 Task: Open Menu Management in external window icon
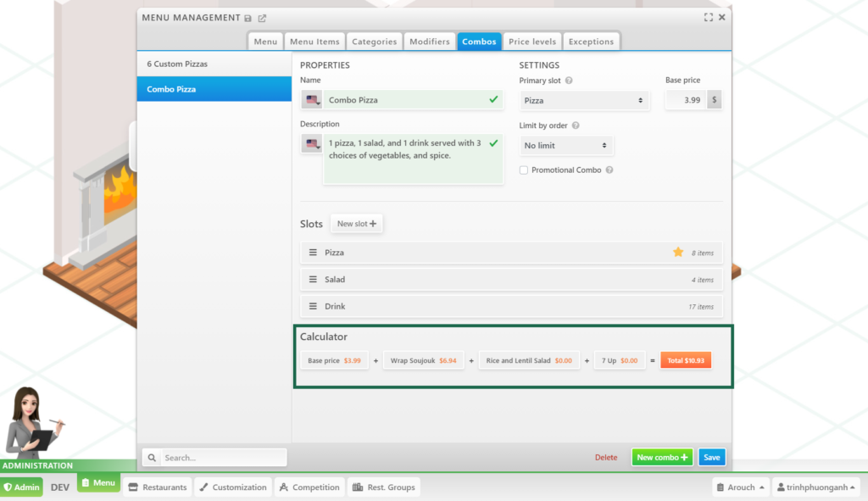(262, 18)
